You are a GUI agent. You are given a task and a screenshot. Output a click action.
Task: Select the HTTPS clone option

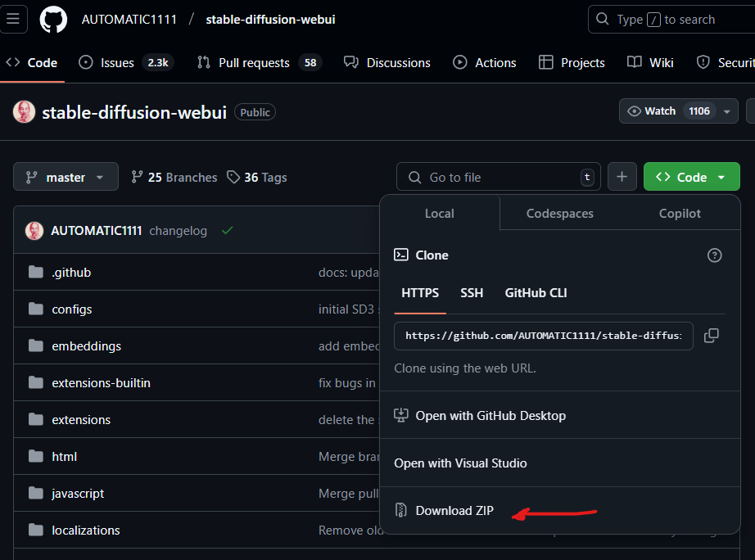pos(420,293)
